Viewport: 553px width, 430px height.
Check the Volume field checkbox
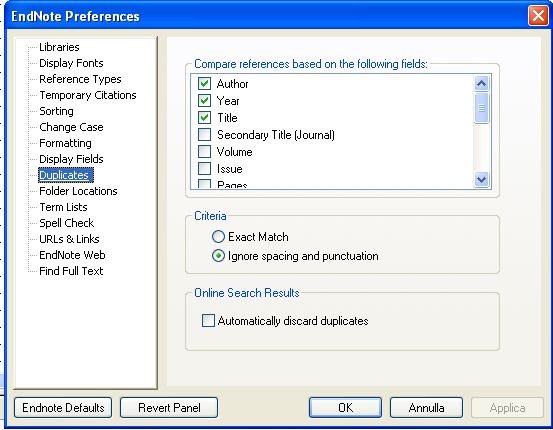pyautogui.click(x=205, y=151)
